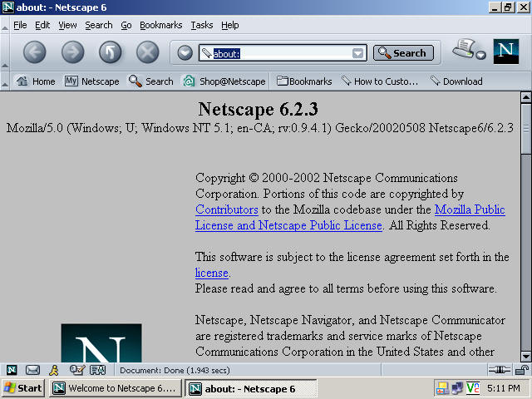The height and width of the screenshot is (399, 532).
Task: Switch to Welcome to Netscape 6 taskbar window
Action: click(116, 388)
